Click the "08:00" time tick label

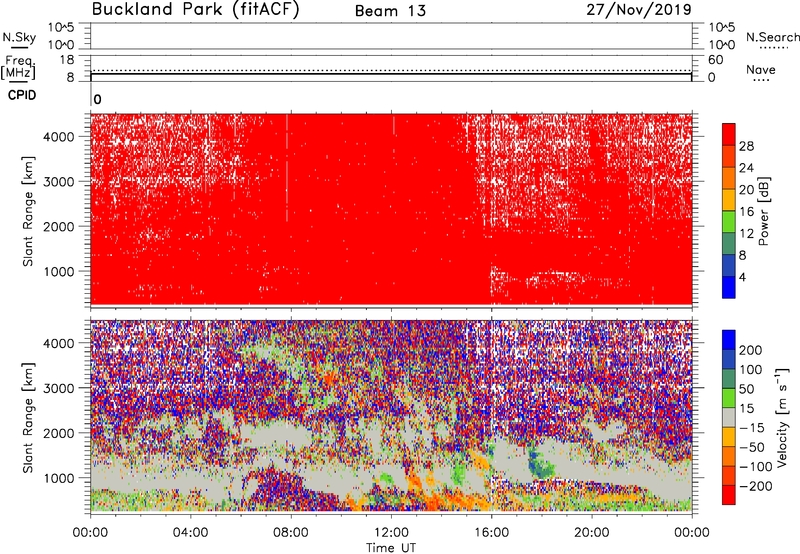pyautogui.click(x=291, y=533)
